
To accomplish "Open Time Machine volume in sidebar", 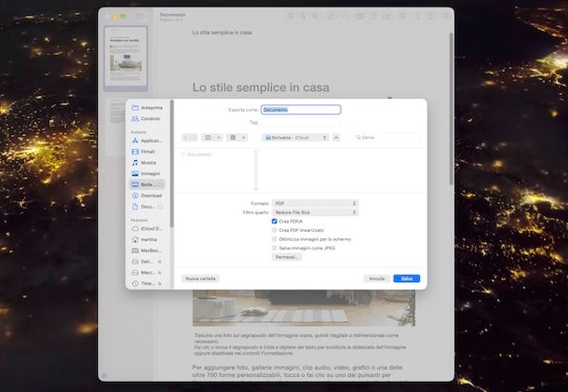I will [147, 283].
